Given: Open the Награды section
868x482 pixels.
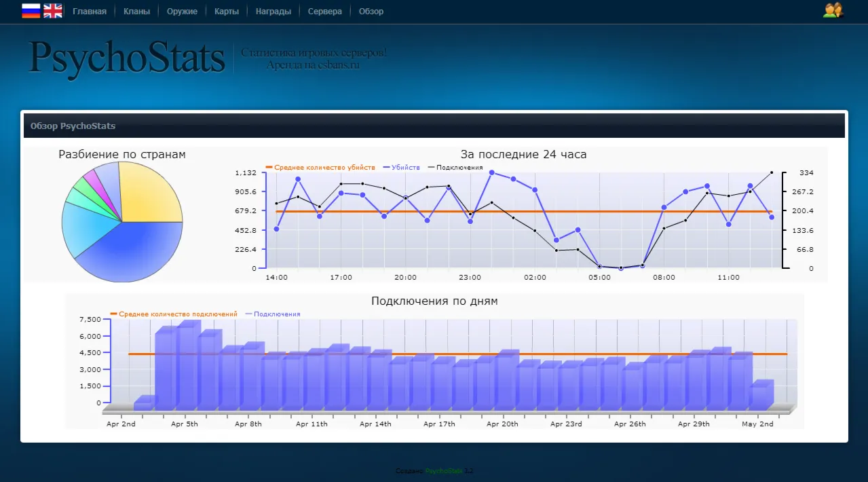Looking at the screenshot, I should 273,12.
